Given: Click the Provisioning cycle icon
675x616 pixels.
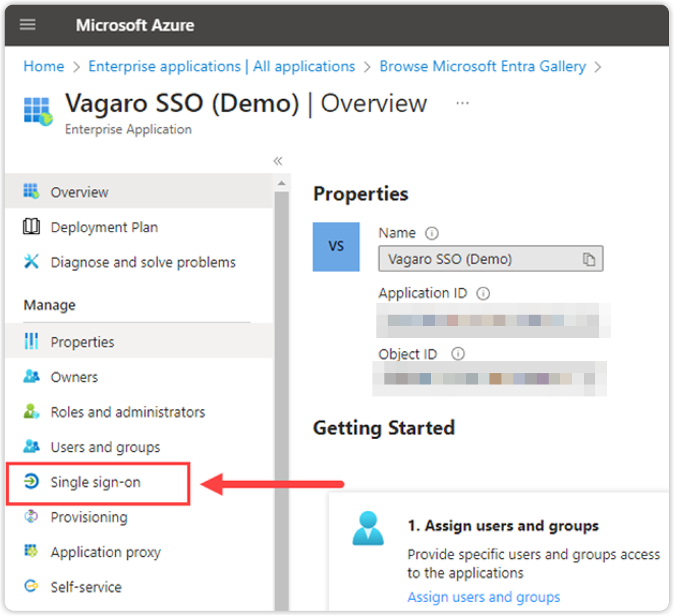Looking at the screenshot, I should 31,516.
